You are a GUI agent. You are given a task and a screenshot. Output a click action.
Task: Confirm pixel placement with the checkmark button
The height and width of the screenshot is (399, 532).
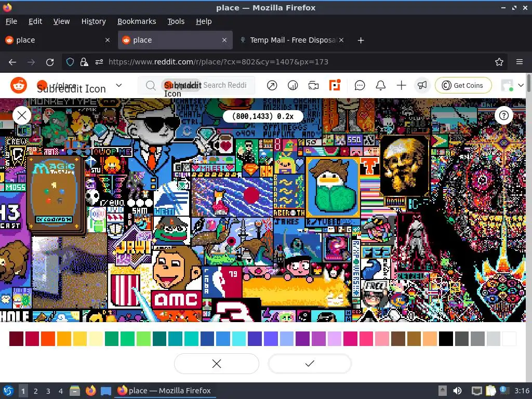(310, 364)
